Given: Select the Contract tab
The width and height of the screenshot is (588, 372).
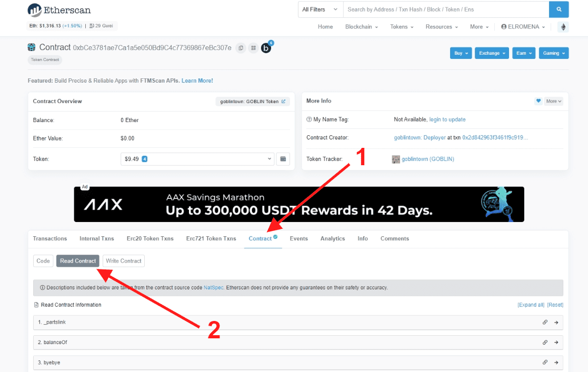Looking at the screenshot, I should coord(263,238).
